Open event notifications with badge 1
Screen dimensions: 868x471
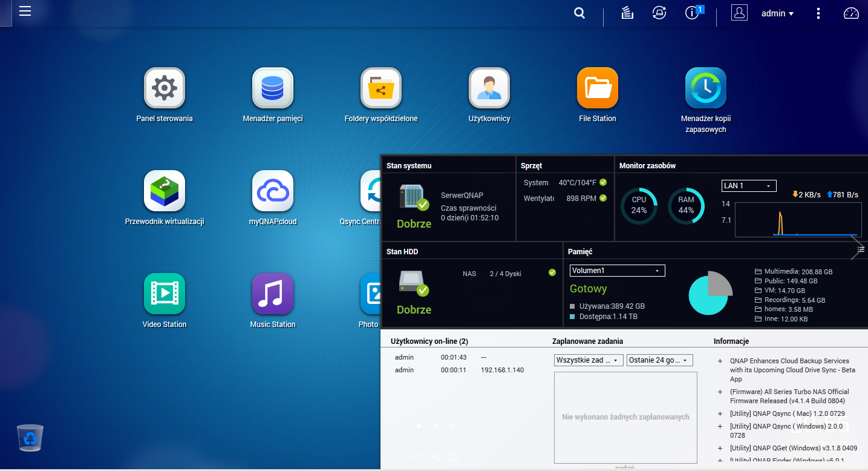click(693, 12)
